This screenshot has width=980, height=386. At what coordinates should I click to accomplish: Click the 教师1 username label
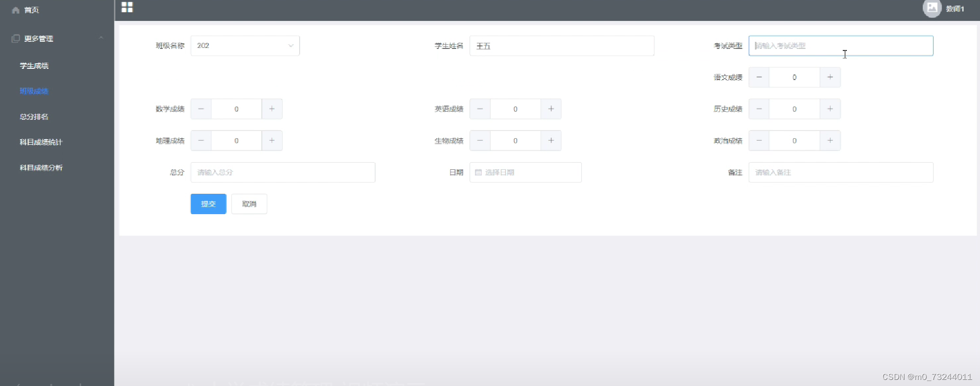(x=955, y=9)
